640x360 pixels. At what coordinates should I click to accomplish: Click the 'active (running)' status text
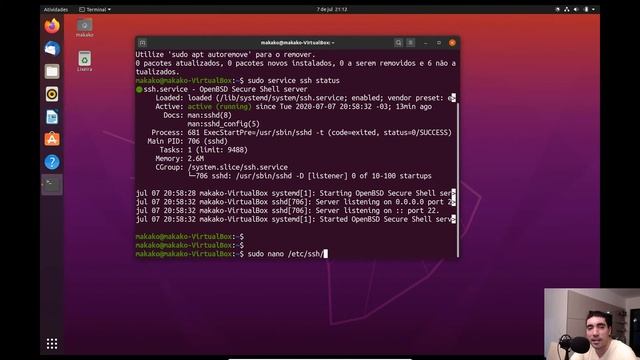(x=219, y=107)
